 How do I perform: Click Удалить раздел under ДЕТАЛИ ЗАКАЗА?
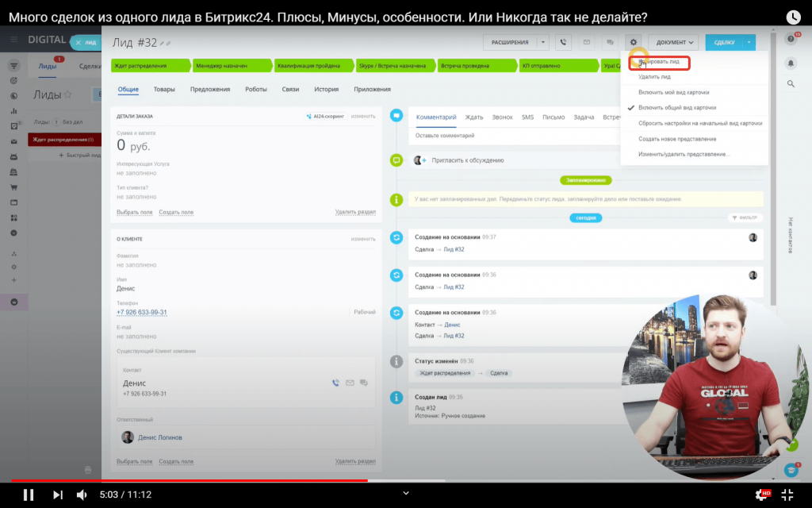[355, 212]
